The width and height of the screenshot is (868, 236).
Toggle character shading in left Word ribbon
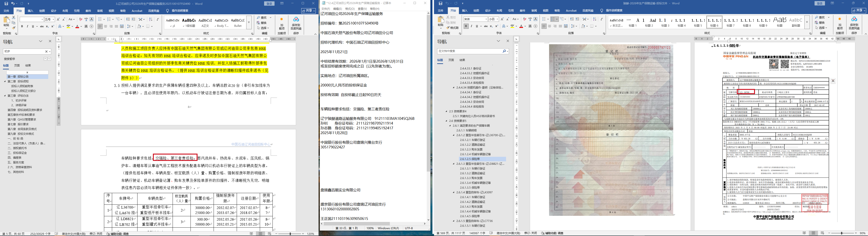(x=86, y=26)
